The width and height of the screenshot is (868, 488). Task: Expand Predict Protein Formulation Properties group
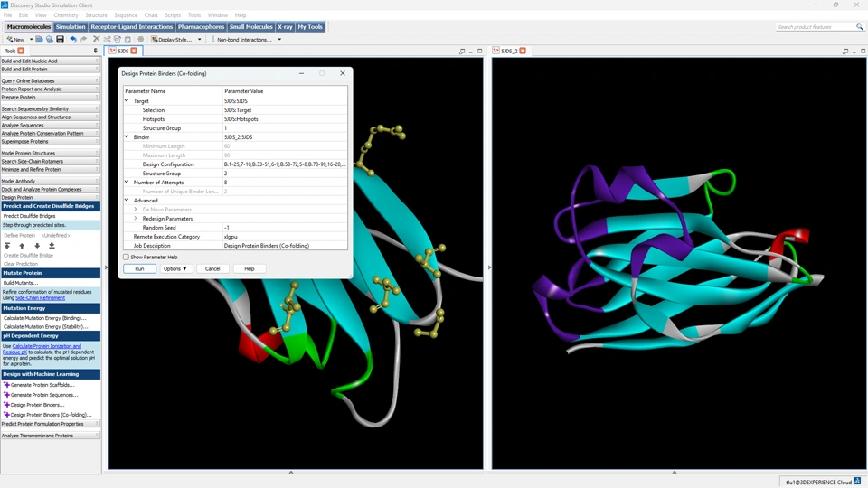click(x=51, y=424)
